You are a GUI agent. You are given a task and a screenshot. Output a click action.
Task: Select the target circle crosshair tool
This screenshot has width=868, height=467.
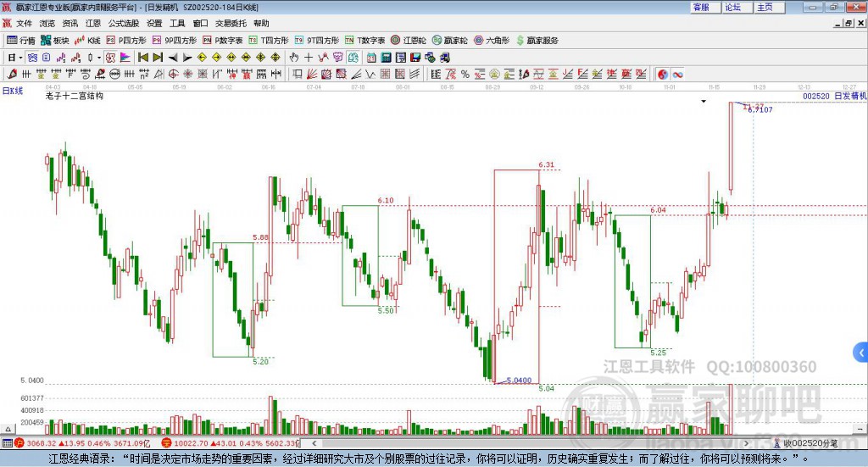pyautogui.click(x=173, y=74)
